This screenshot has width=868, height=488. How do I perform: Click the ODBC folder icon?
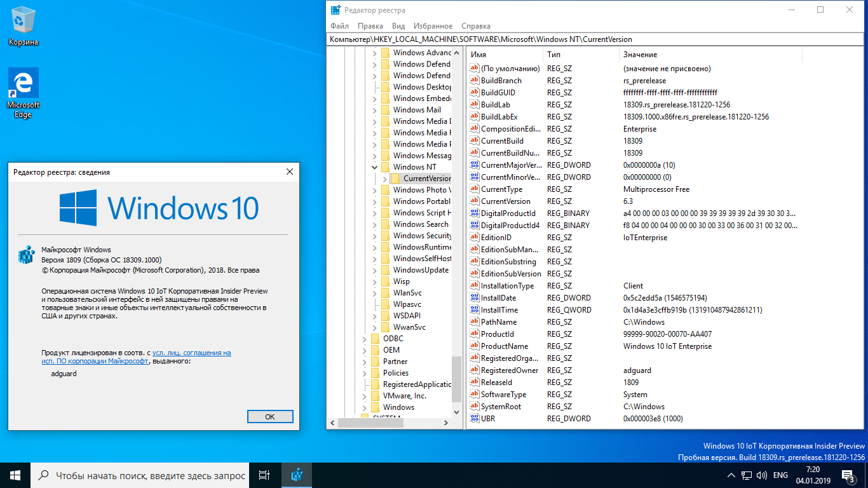point(375,339)
